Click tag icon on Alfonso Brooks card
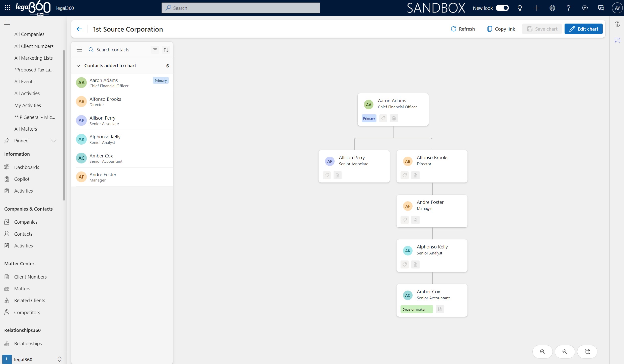624x364 pixels. click(405, 175)
